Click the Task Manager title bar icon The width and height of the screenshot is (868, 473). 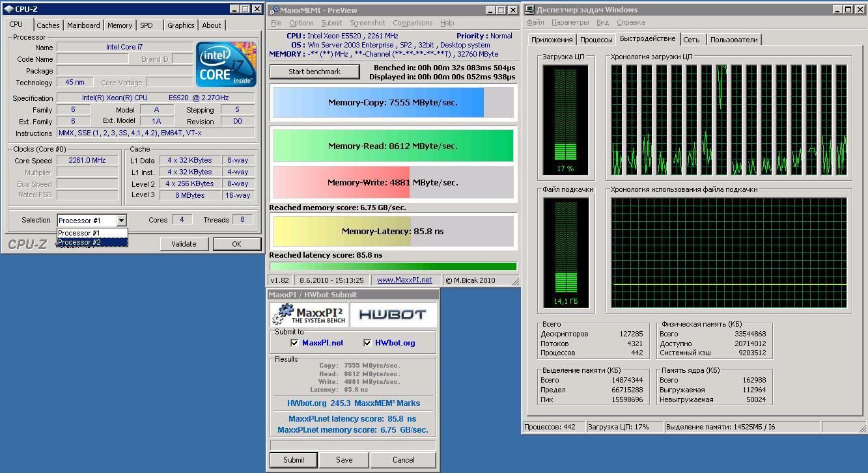tap(530, 10)
